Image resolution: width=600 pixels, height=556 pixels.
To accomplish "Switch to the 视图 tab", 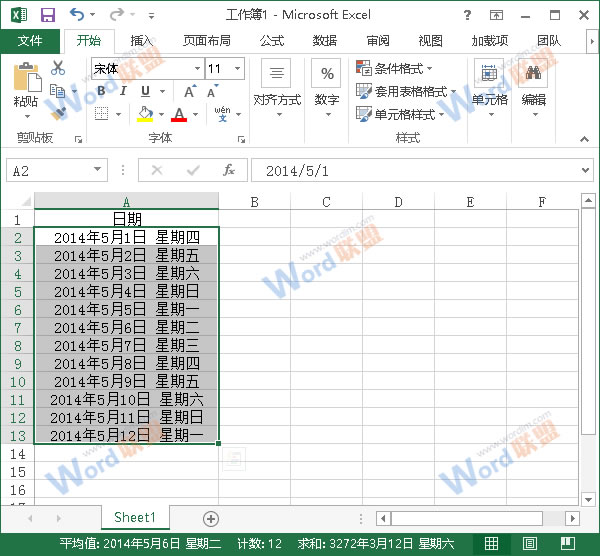I will click(430, 41).
